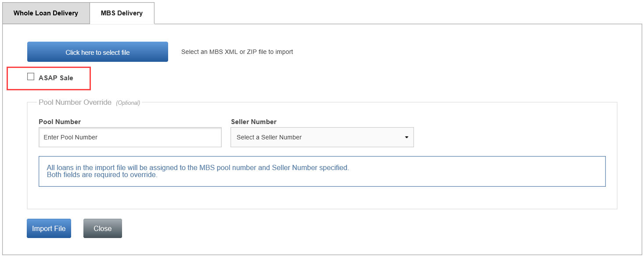Click the Pool Number Override heading

click(x=75, y=102)
